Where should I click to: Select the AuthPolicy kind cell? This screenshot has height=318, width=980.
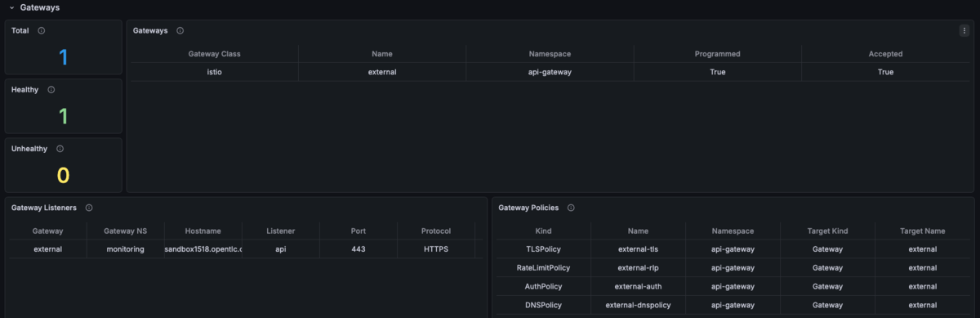coord(543,286)
